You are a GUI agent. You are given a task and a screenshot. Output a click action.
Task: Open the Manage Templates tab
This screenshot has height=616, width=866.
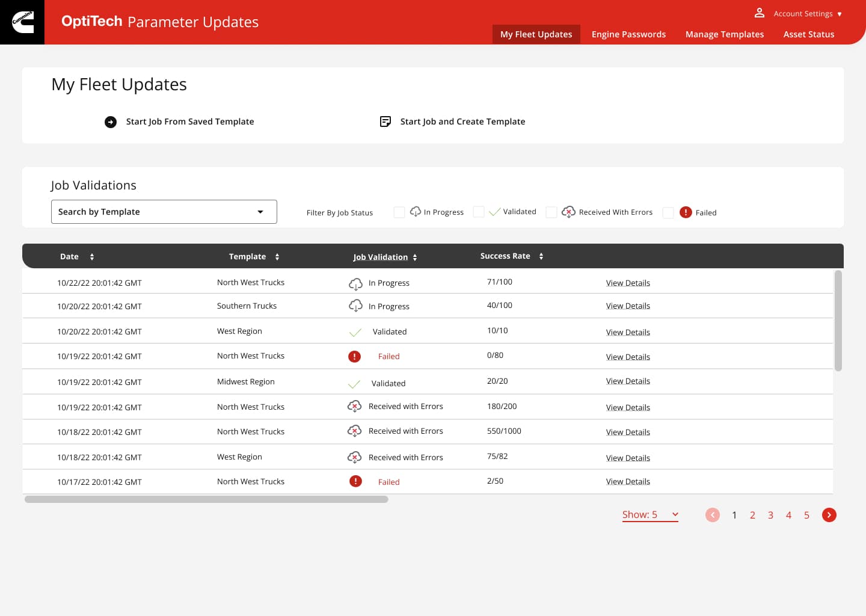click(x=725, y=34)
